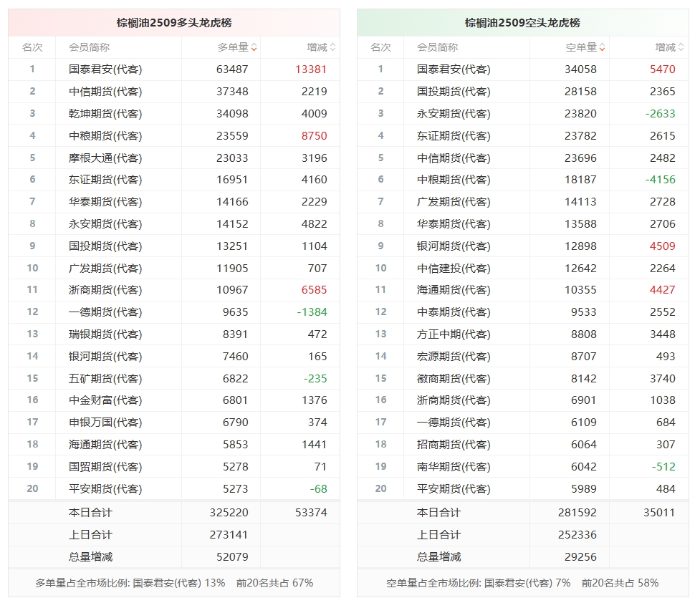Click 摩根大通(代客) row
The height and width of the screenshot is (608, 700).
click(x=174, y=158)
